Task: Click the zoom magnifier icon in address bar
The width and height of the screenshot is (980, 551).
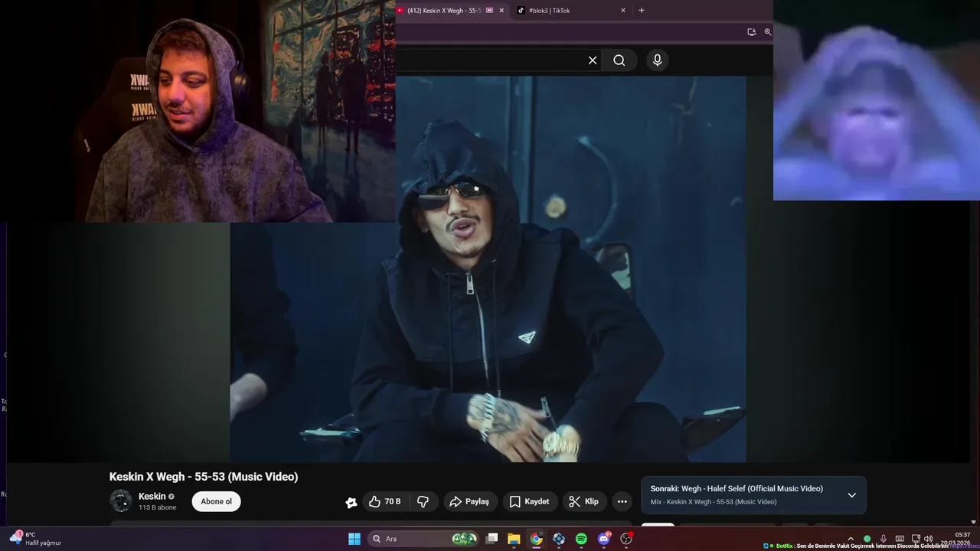Action: [x=768, y=32]
